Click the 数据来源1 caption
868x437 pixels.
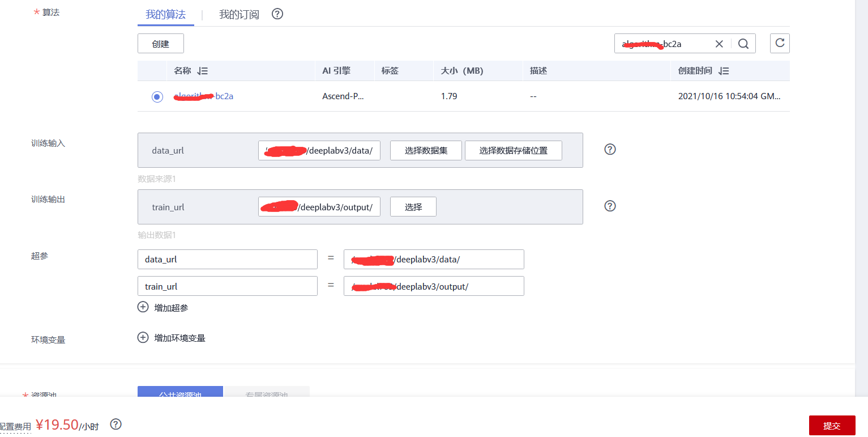tap(157, 179)
